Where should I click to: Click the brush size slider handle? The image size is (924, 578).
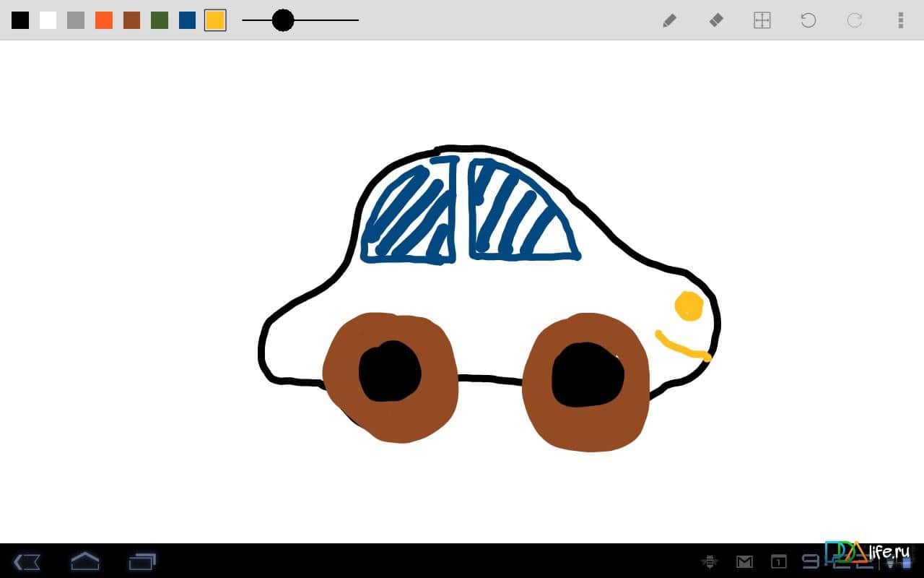click(283, 20)
